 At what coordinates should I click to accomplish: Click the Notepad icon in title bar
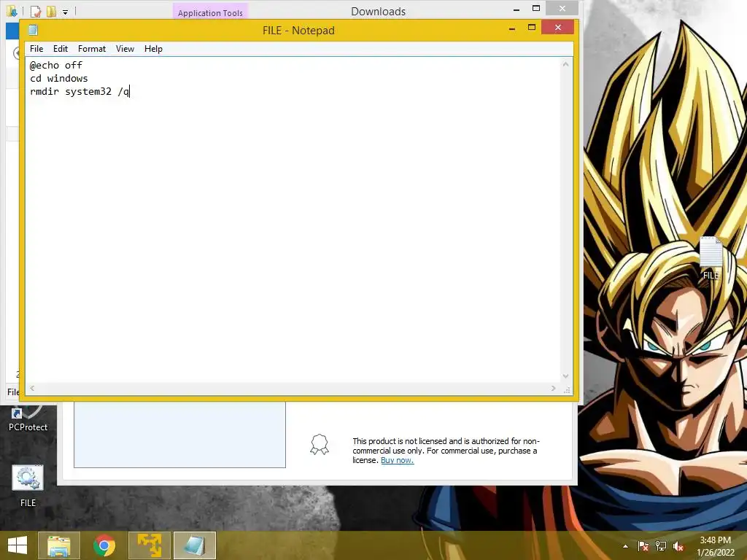click(x=33, y=30)
